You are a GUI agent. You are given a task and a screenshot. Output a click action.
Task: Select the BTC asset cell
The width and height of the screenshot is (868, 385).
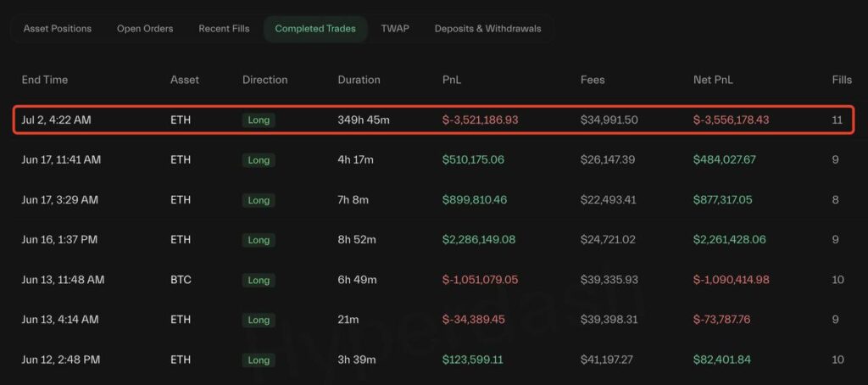[x=181, y=280]
